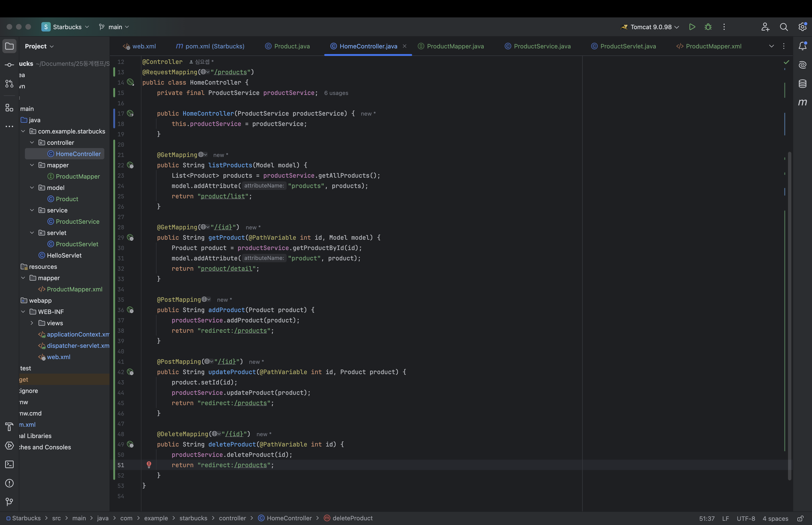This screenshot has width=812, height=525.
Task: Click the 6 usages hint
Action: pyautogui.click(x=336, y=93)
